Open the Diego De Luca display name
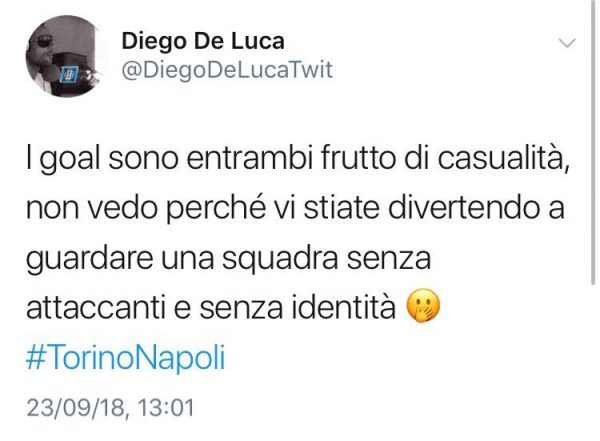Screen dimensions: 600x441 (x=203, y=41)
